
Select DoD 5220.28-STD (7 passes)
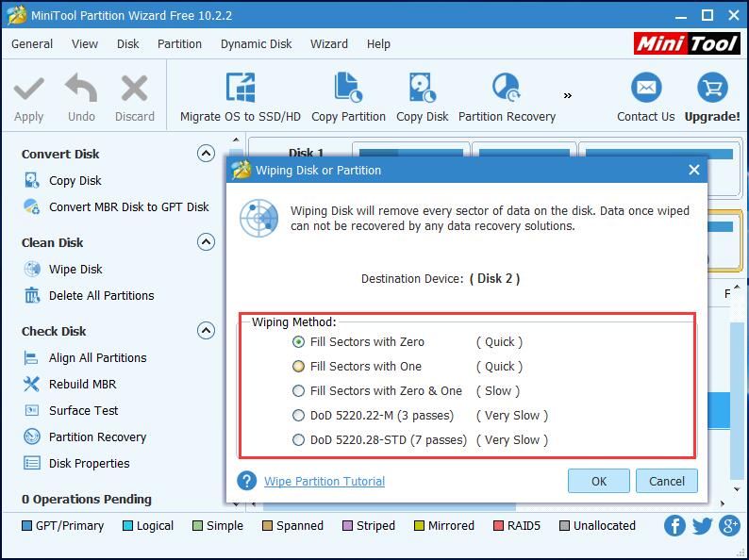coord(298,439)
